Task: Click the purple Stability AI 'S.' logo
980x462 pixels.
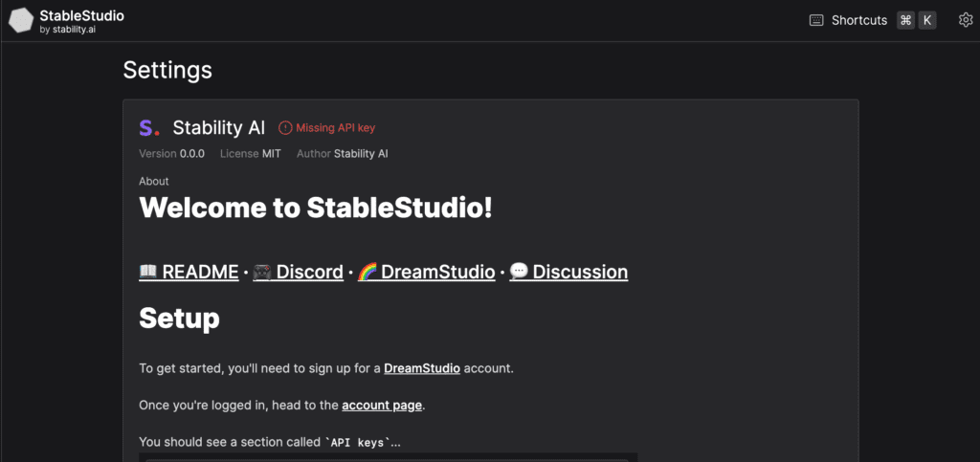Action: pos(149,128)
